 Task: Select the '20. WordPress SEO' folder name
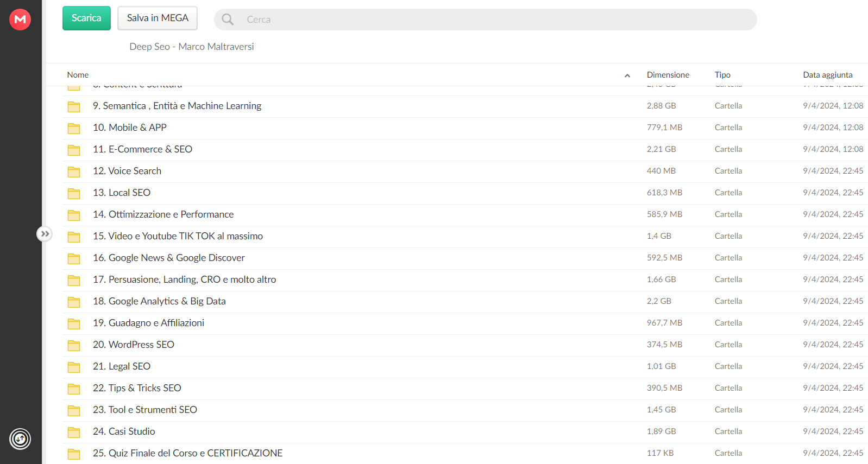coord(134,345)
